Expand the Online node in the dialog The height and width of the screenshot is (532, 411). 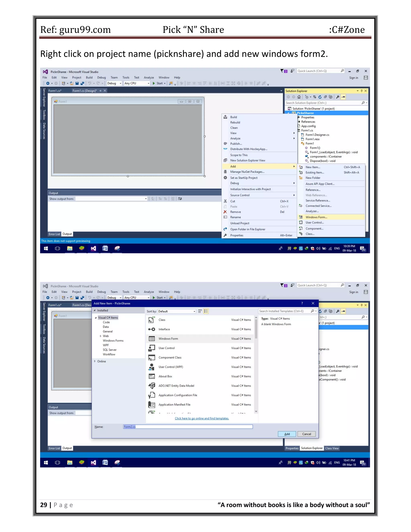click(x=95, y=361)
